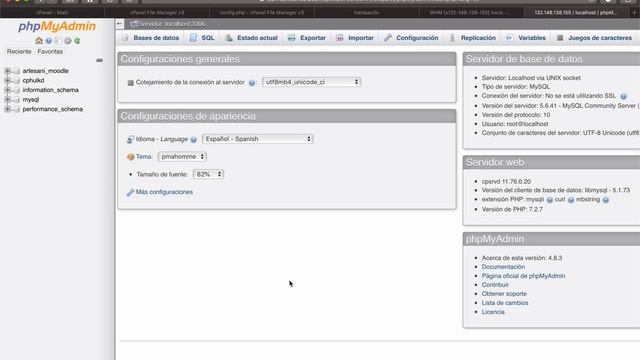
Task: Click the server icon before Servidor: localhost
Action: (133, 24)
